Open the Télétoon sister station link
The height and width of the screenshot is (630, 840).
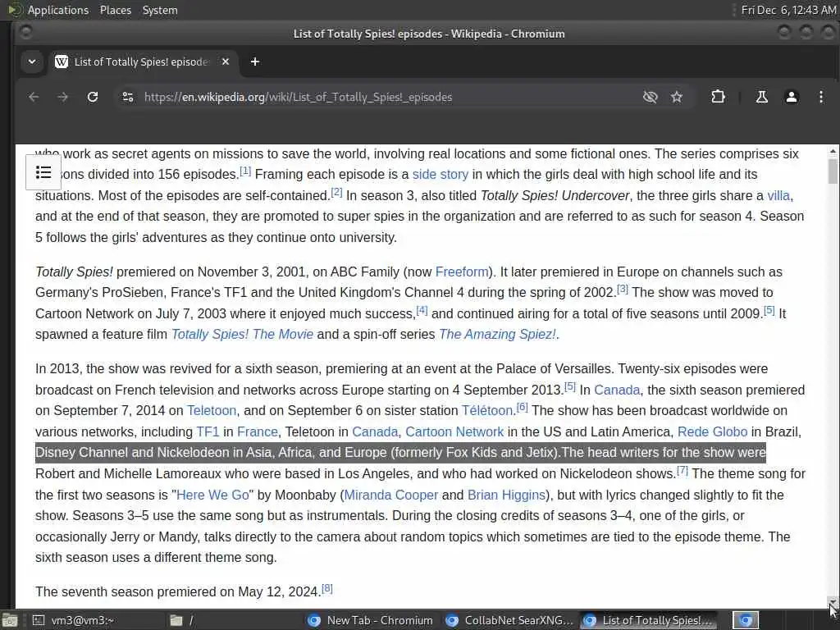pos(487,411)
